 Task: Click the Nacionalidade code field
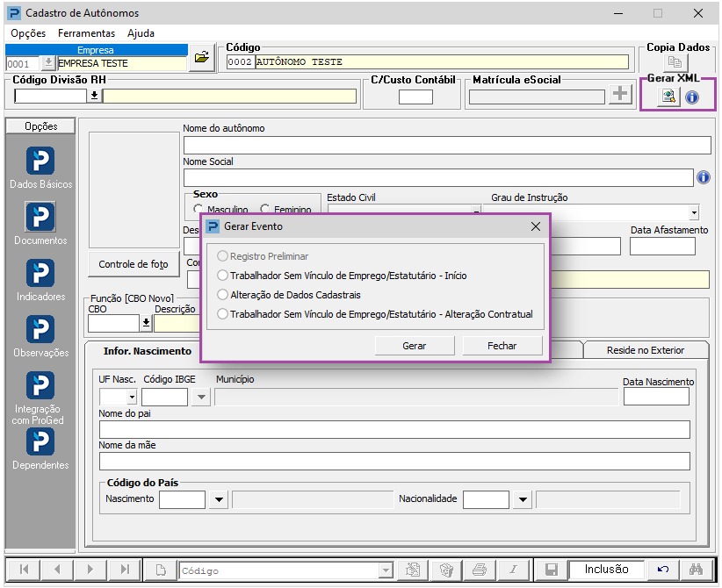(x=487, y=499)
